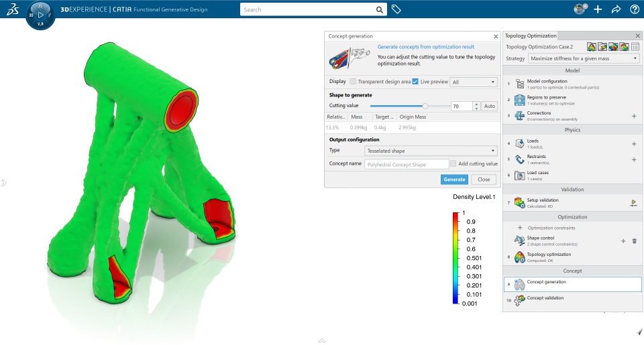The image size is (644, 345).
Task: Click the third colored result icon in Case.2 row
Action: (x=613, y=47)
